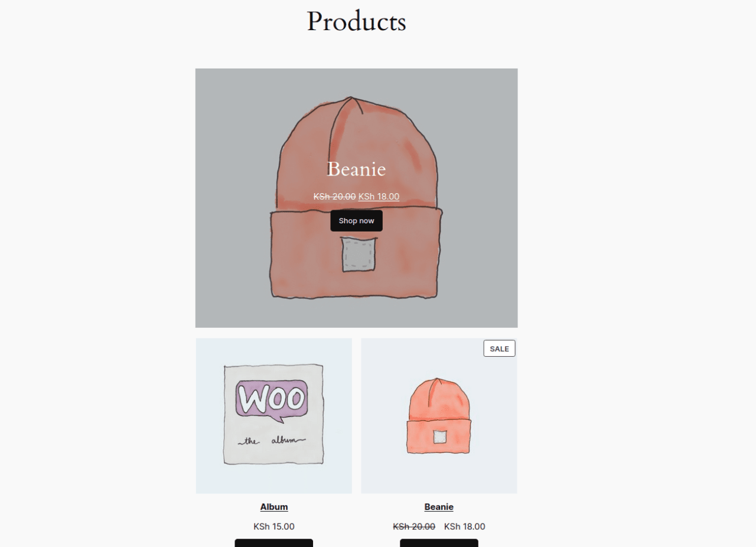This screenshot has height=547, width=756.
Task: Click the handwritten "the album" text
Action: (271, 441)
